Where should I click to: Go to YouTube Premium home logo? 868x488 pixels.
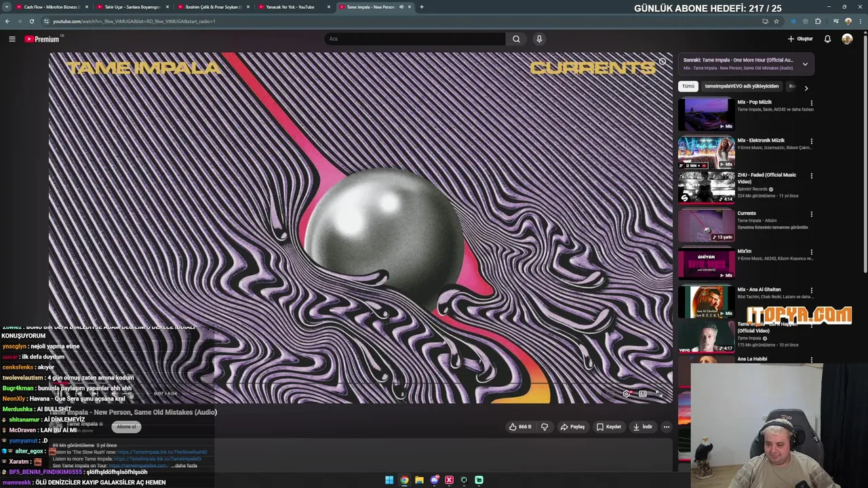tap(43, 39)
